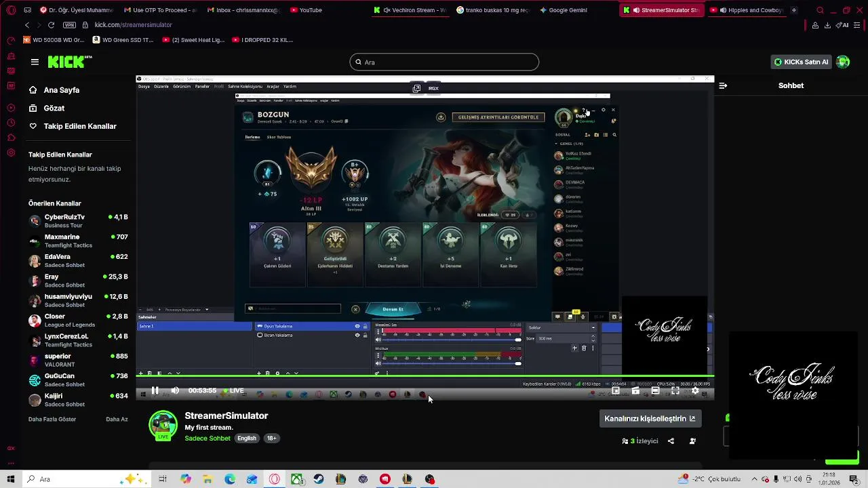Click the 3 İzleyici viewer count
This screenshot has height=488, width=868.
(x=641, y=441)
